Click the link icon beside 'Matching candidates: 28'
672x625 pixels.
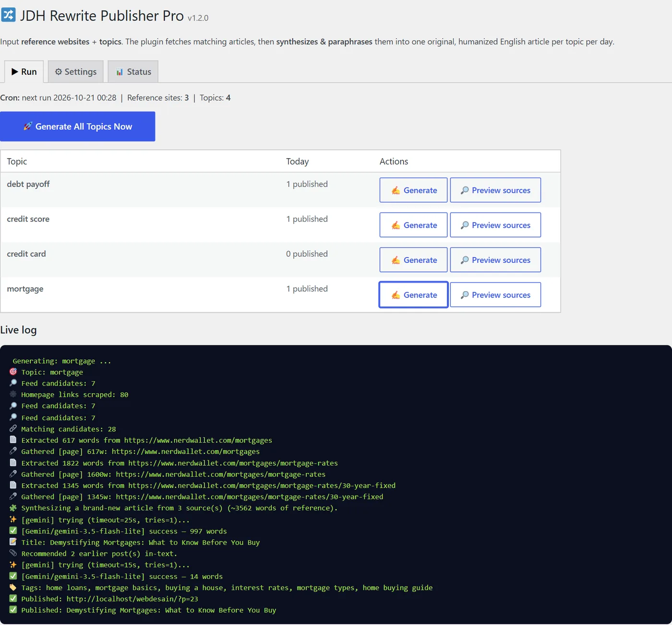[13, 428]
